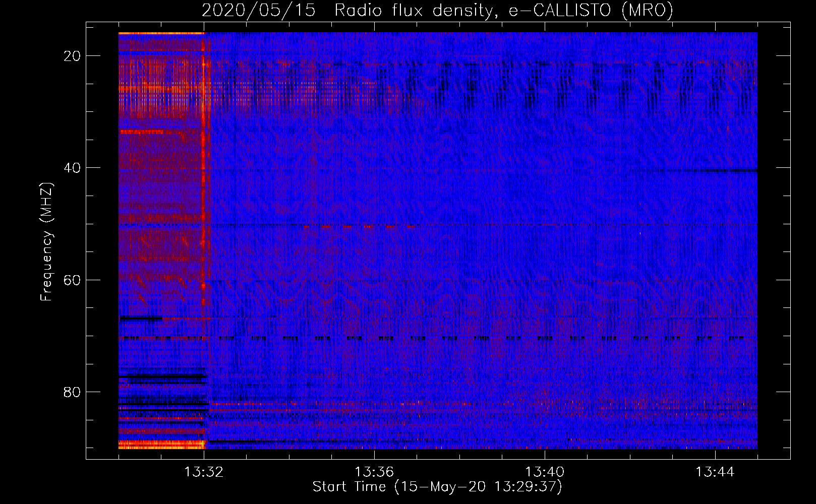The height and width of the screenshot is (504, 816).
Task: Click the 40 frequency tick label
Action: 73,168
